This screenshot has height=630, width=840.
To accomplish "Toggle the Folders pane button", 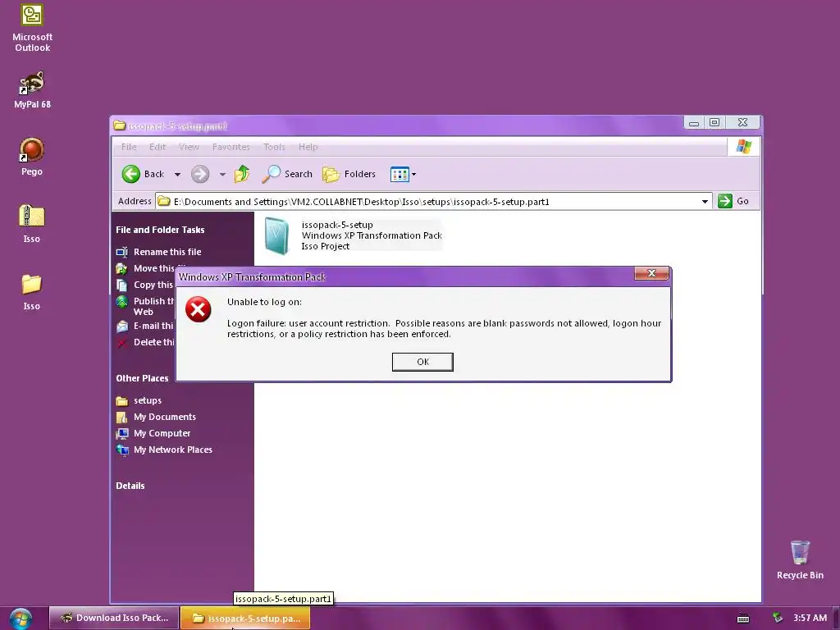I will (349, 174).
